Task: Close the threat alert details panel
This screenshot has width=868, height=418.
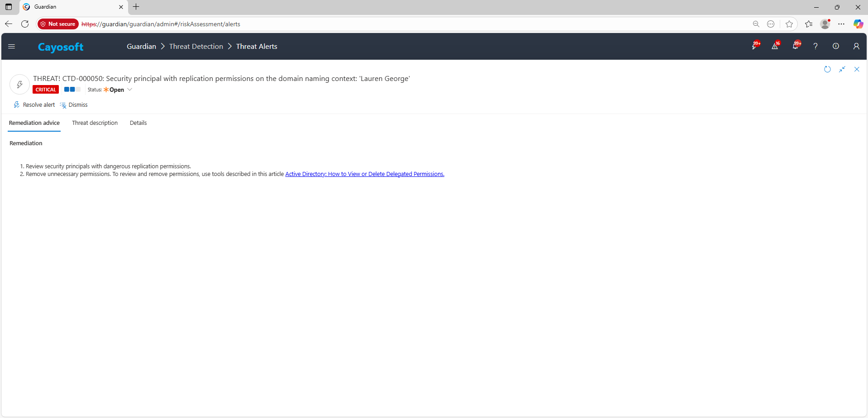Action: click(857, 69)
